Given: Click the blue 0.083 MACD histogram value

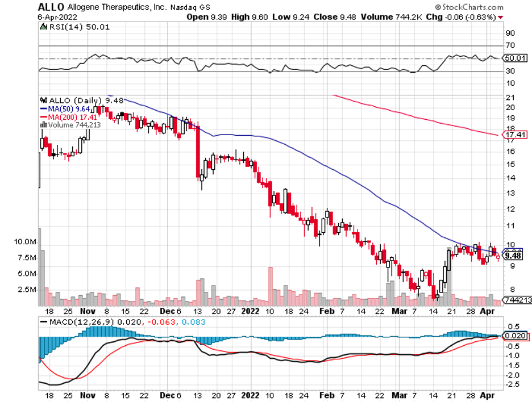Looking at the screenshot, I should pyautogui.click(x=194, y=322).
